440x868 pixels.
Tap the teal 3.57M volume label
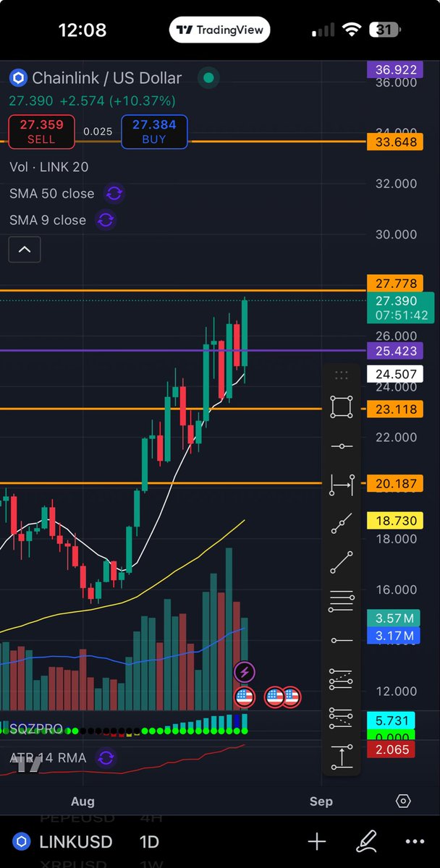point(394,618)
